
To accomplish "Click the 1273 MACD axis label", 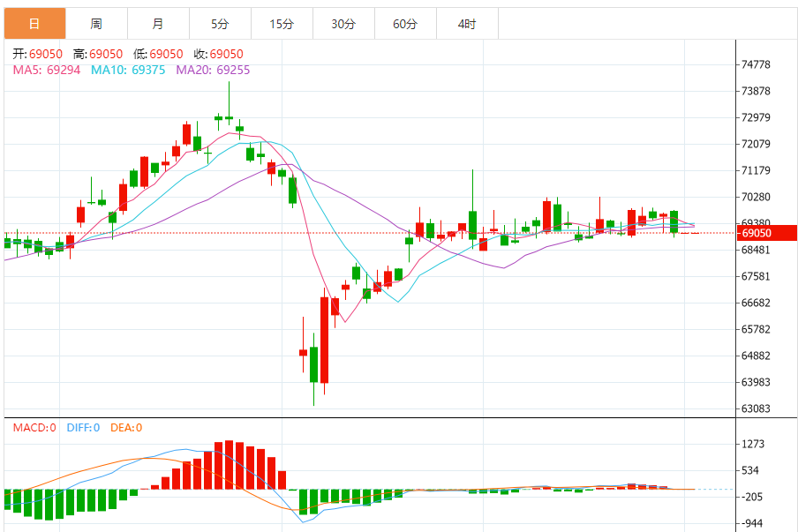I will [753, 444].
